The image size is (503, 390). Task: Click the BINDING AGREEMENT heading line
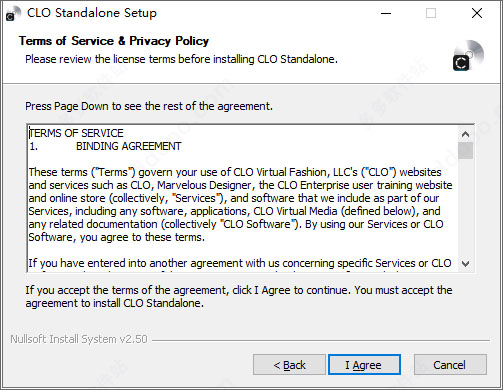[129, 146]
